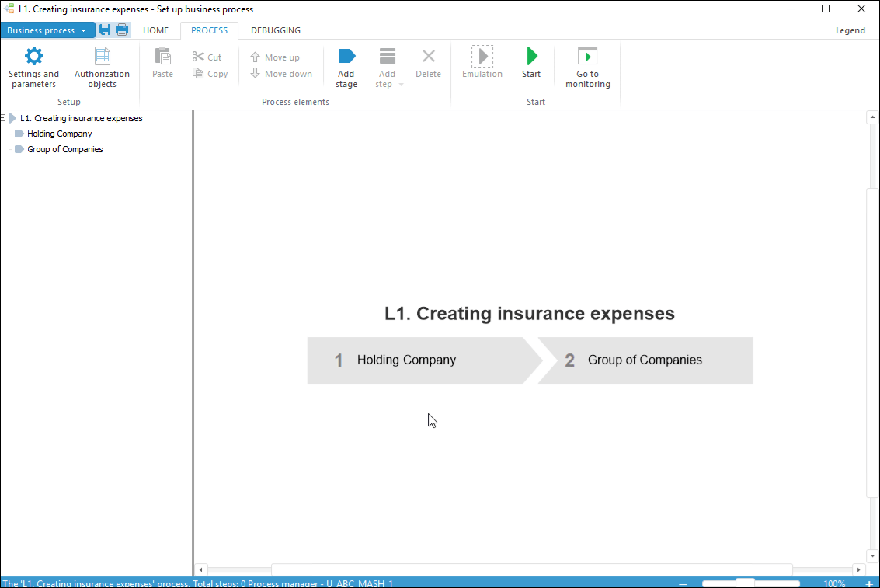Viewport: 880px width, 588px height.
Task: Select Group of Companies in the tree
Action: click(x=65, y=149)
